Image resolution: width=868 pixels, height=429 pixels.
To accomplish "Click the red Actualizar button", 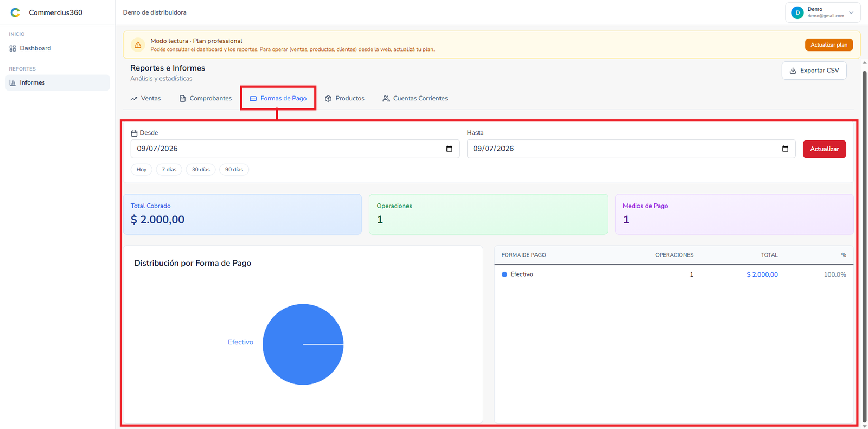I will 824,149.
